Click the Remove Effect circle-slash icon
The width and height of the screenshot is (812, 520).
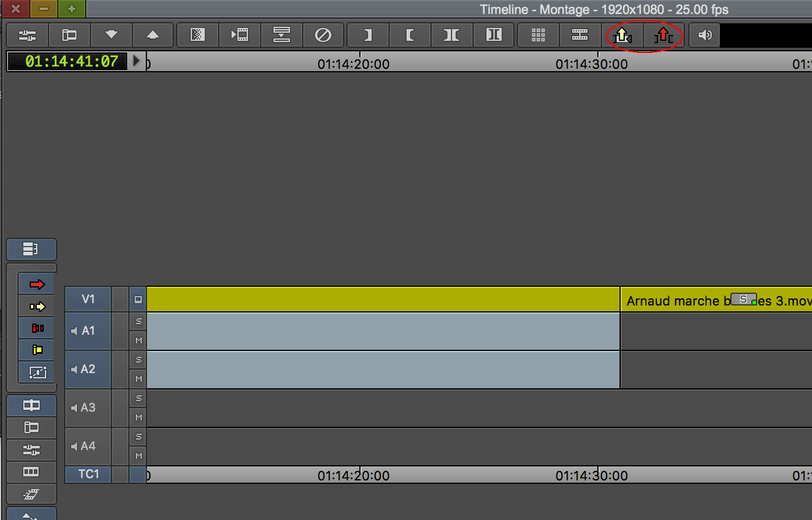point(323,35)
